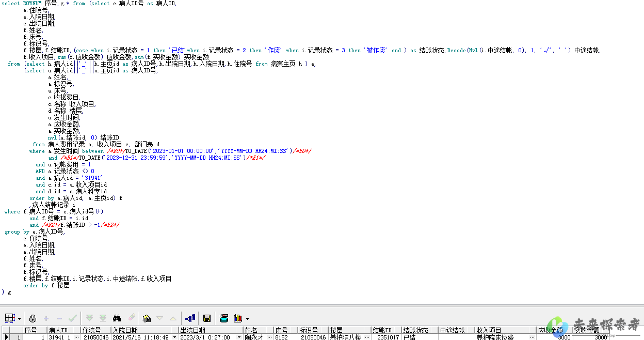Post changes with the green checkmark

(73, 318)
